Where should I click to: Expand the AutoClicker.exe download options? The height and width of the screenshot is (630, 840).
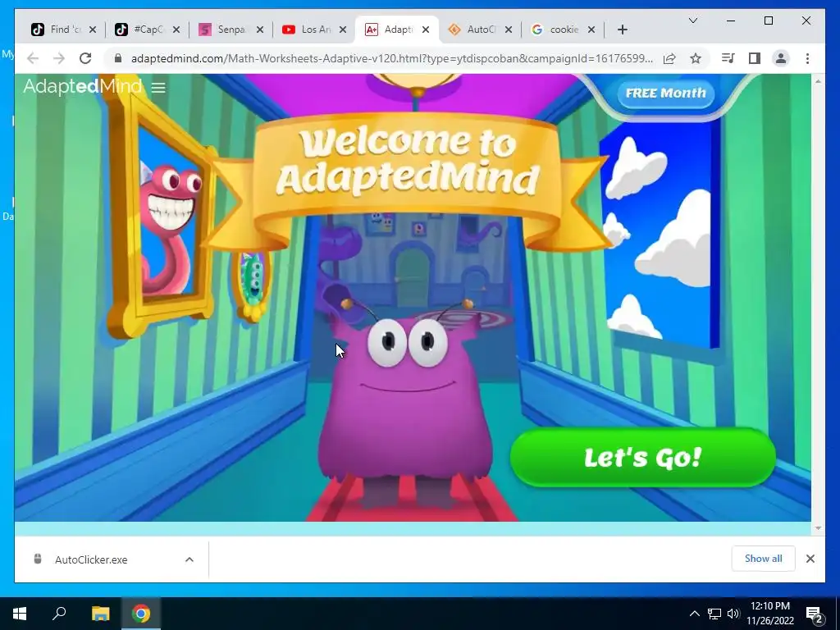point(189,559)
